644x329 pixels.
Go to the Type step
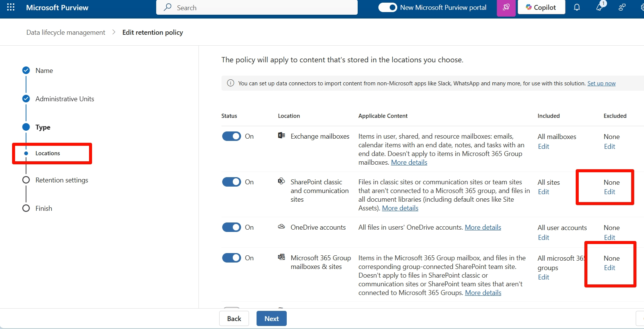43,127
